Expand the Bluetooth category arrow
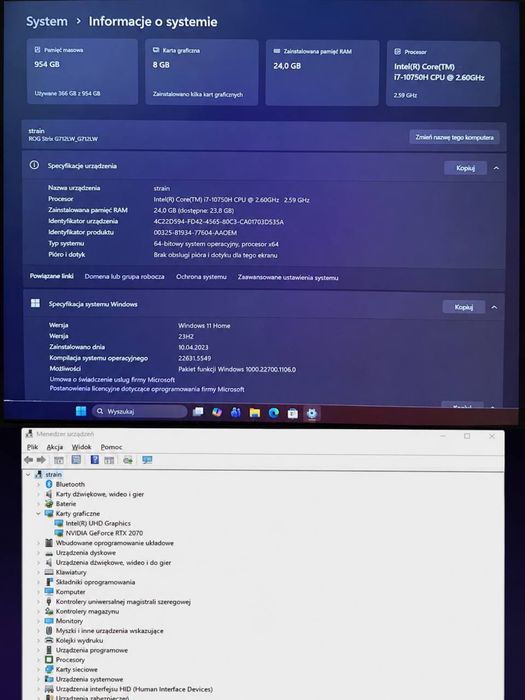525x700 pixels. point(38,484)
